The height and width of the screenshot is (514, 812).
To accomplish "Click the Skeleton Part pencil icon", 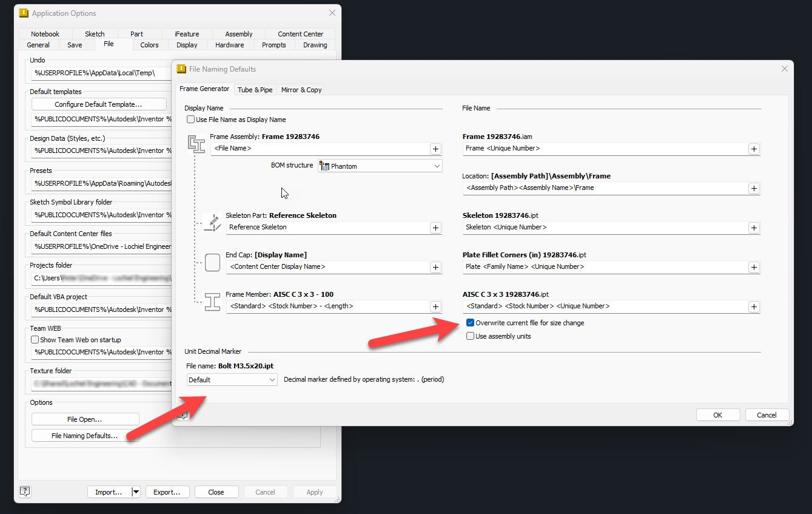I will click(212, 222).
